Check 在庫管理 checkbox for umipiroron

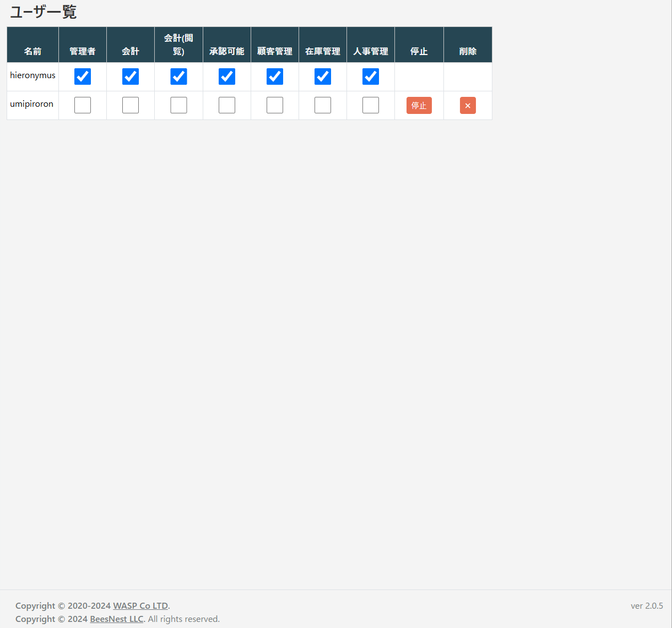click(x=323, y=105)
